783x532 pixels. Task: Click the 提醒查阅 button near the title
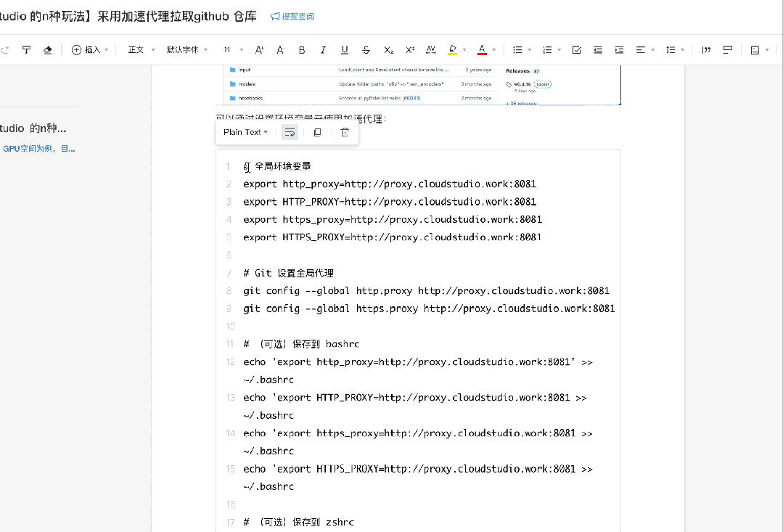pyautogui.click(x=292, y=17)
